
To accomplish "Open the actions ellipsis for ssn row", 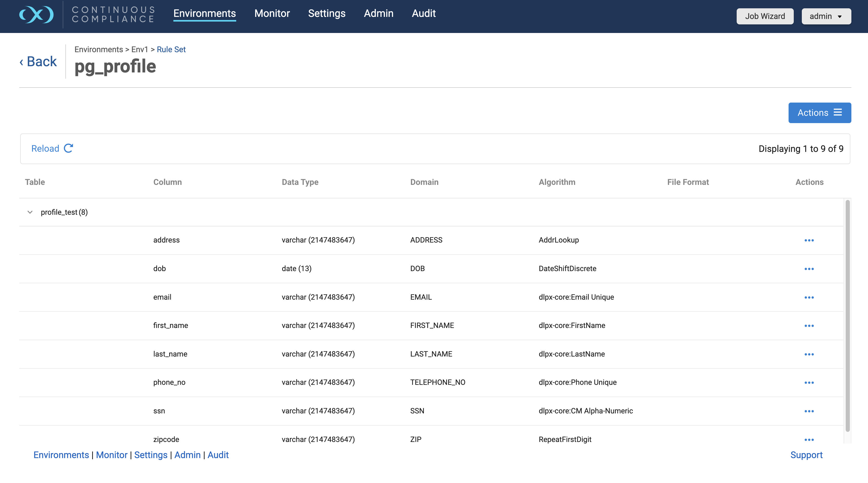I will pos(809,411).
